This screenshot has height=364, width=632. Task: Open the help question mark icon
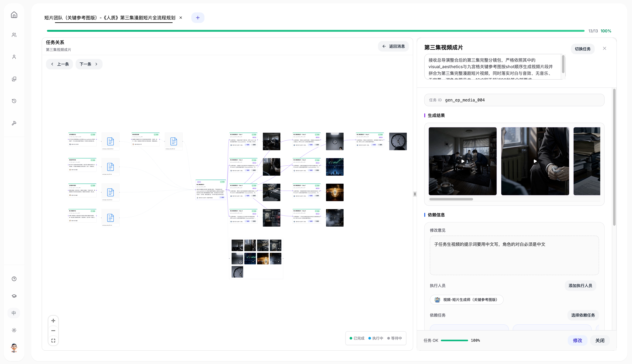click(x=14, y=279)
